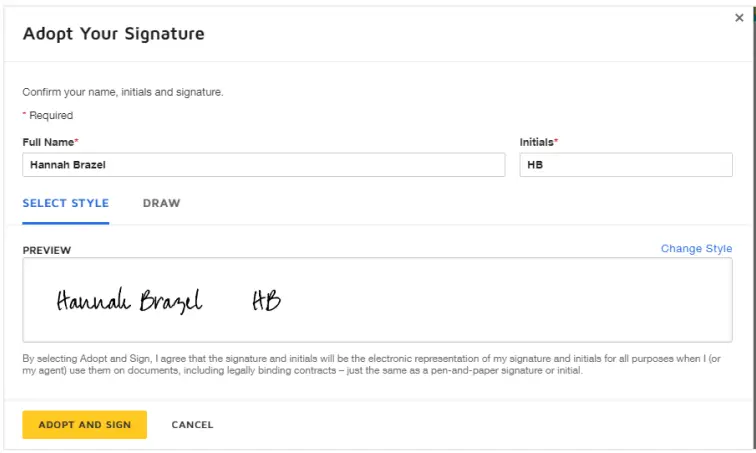Viewport: 756px width, 453px height.
Task: Click the red asterisk before Required
Action: tap(24, 114)
